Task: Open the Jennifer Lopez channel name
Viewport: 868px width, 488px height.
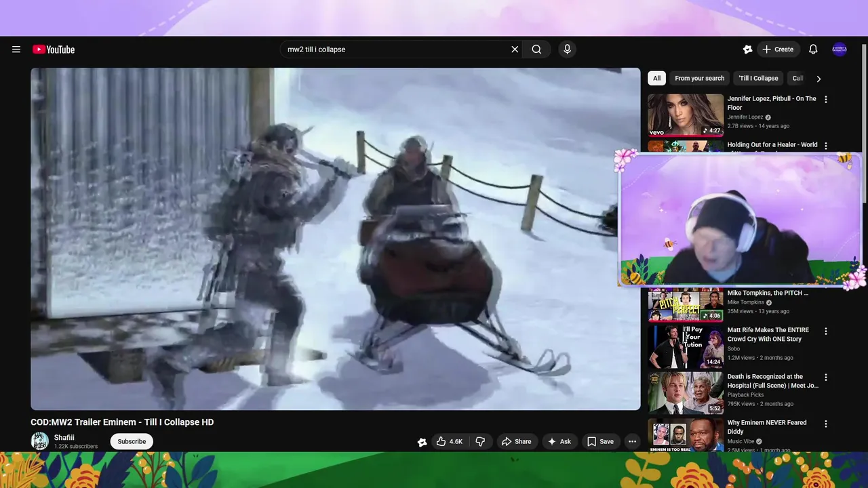Action: pos(745,117)
